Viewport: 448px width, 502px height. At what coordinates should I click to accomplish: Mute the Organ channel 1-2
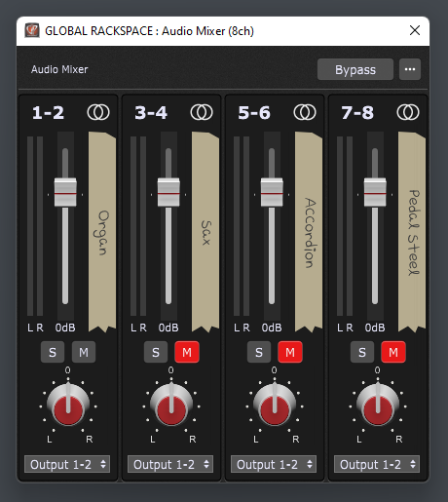click(84, 352)
